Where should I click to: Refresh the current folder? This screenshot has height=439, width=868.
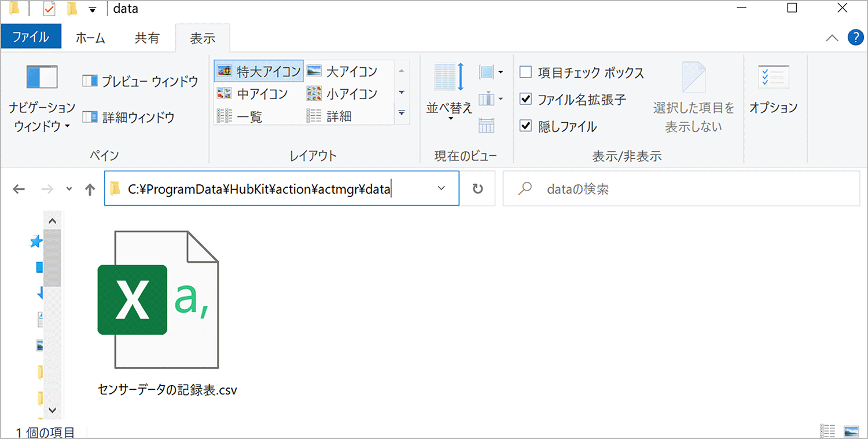477,189
